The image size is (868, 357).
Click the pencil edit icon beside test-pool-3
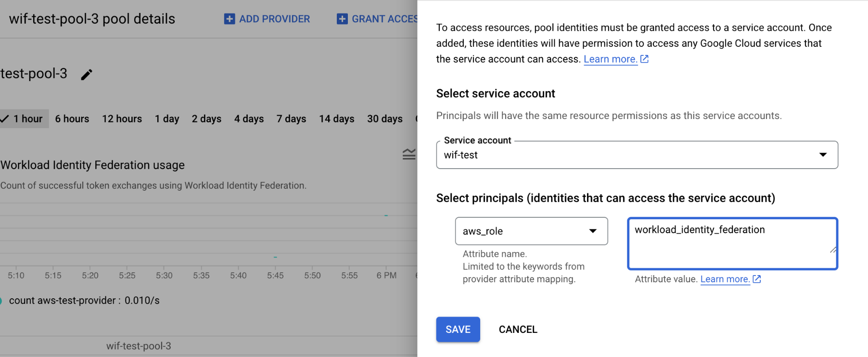pyautogui.click(x=87, y=75)
